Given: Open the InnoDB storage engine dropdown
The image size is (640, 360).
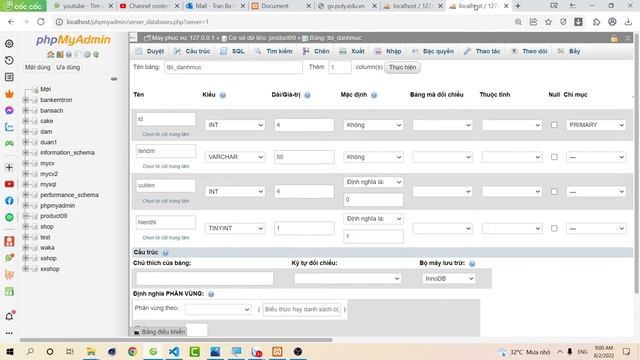Looking at the screenshot, I should click(x=449, y=278).
